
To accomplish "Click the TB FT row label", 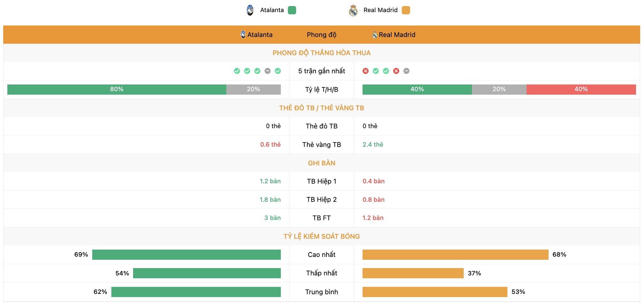I will pyautogui.click(x=321, y=218).
